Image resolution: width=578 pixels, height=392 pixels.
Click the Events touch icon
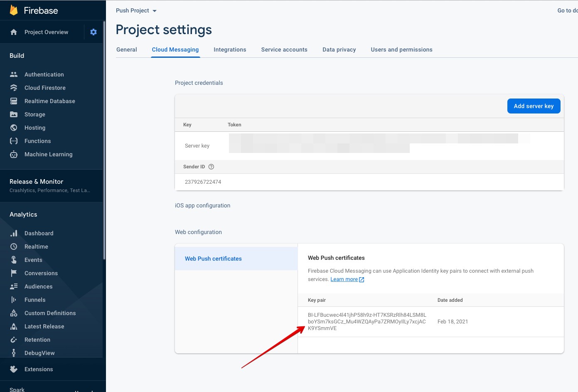point(14,260)
